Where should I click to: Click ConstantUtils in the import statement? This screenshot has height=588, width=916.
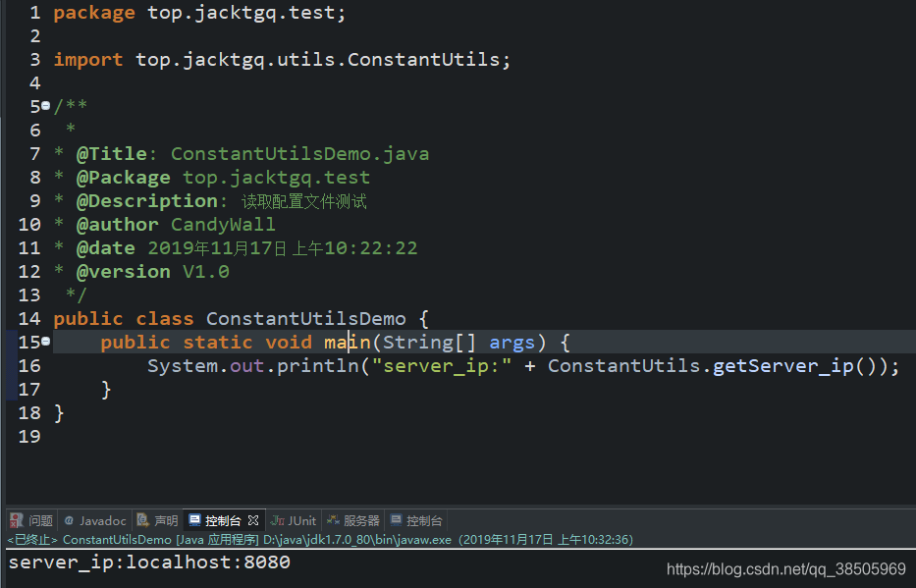[423, 60]
